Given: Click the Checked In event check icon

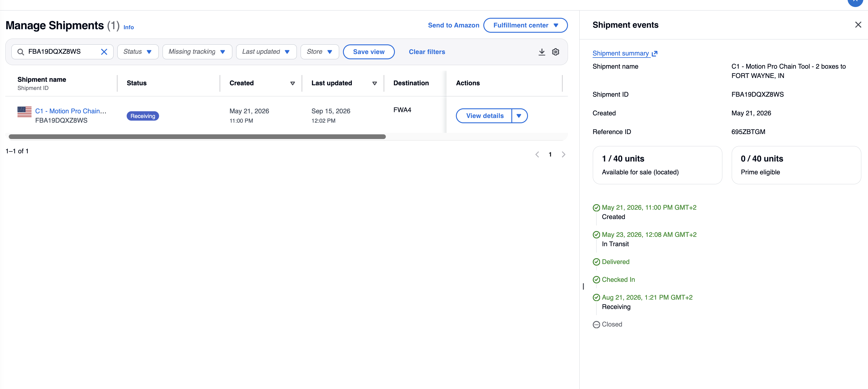Looking at the screenshot, I should pos(596,280).
